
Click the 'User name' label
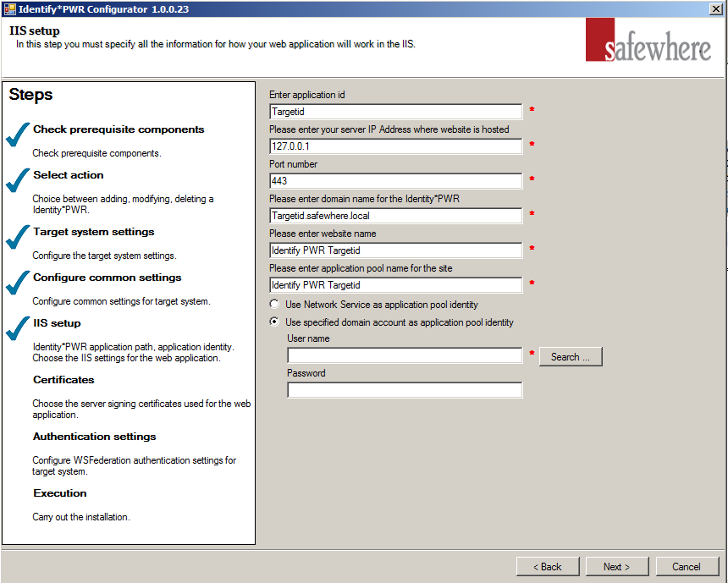click(308, 338)
